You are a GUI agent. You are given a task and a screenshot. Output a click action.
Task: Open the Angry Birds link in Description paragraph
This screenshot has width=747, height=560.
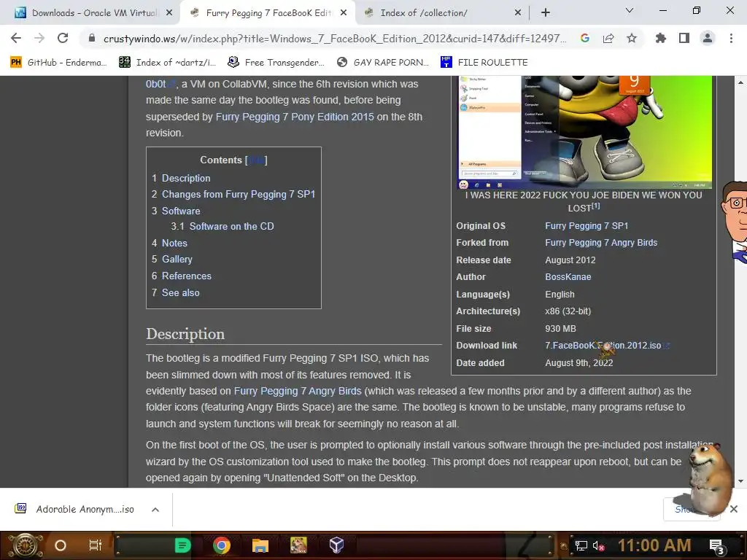[x=298, y=391]
